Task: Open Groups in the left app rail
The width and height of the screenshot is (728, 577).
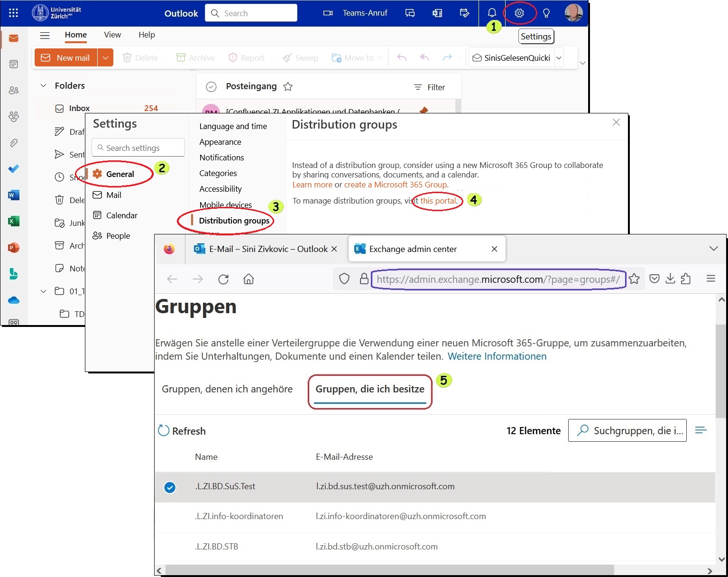Action: click(14, 116)
